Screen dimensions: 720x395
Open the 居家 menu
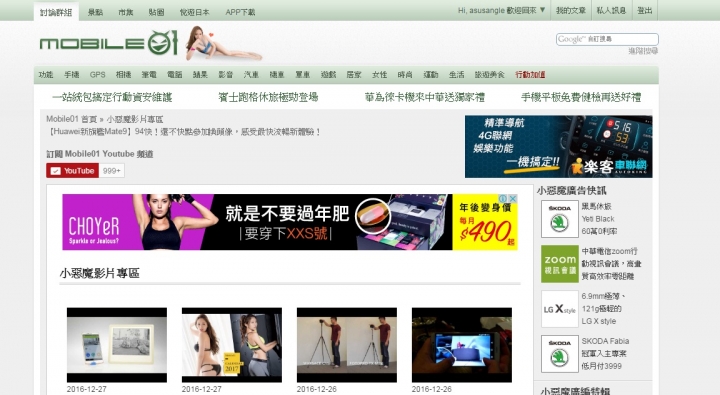click(354, 74)
